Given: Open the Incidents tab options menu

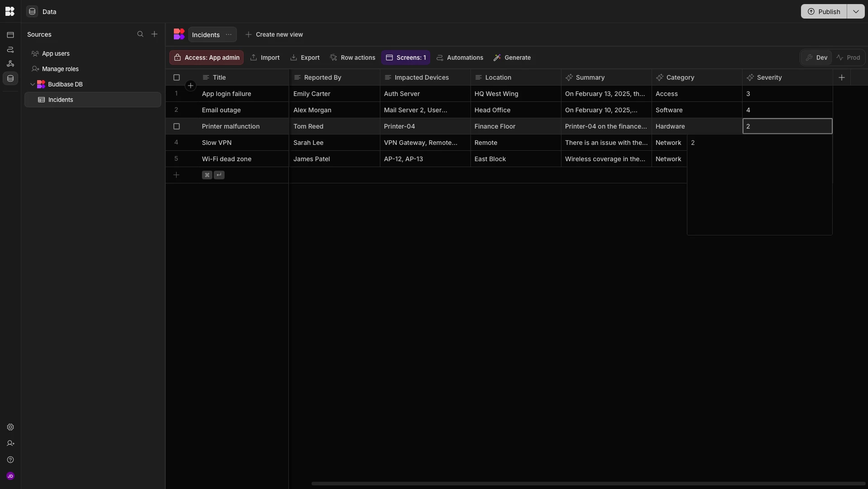Looking at the screenshot, I should tap(228, 34).
